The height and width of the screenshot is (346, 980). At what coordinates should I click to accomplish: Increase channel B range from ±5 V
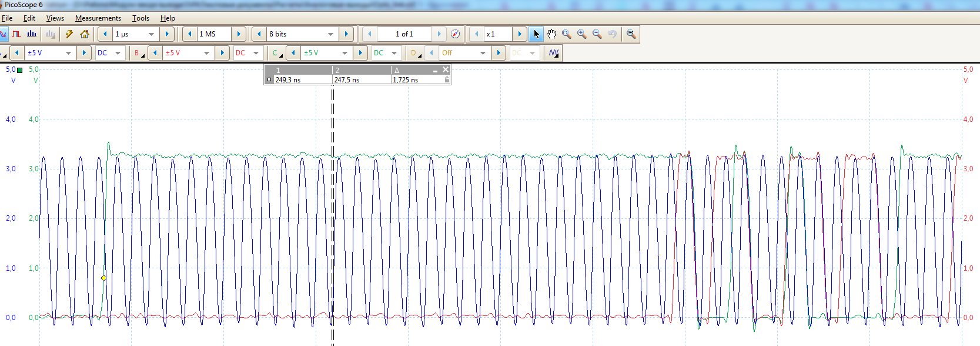222,53
